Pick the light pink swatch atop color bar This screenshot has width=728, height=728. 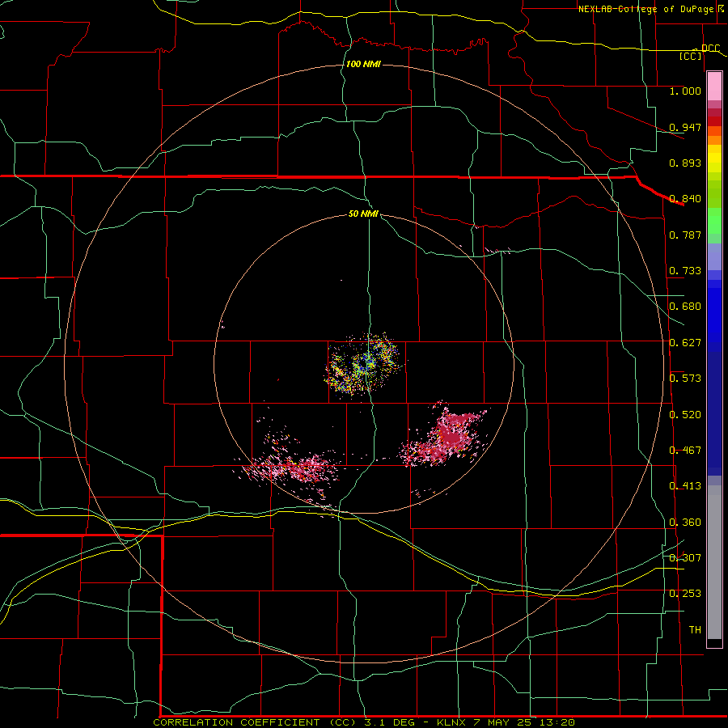point(714,87)
